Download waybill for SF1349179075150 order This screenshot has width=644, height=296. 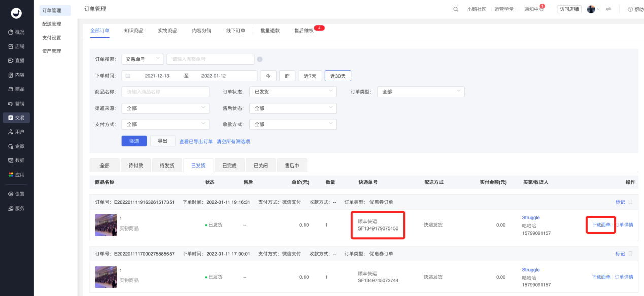click(x=601, y=225)
